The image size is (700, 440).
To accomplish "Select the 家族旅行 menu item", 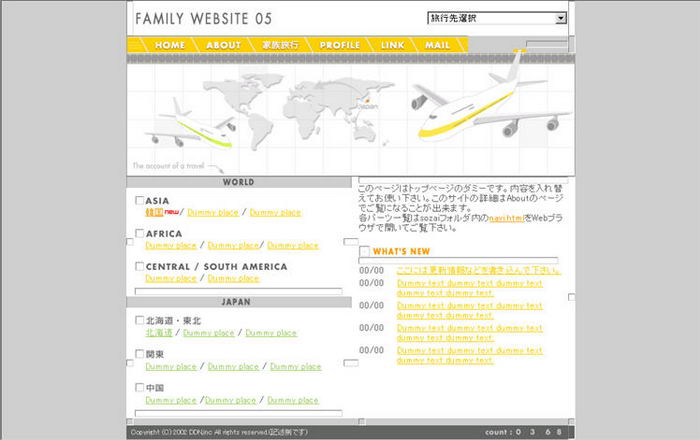I will tap(280, 45).
